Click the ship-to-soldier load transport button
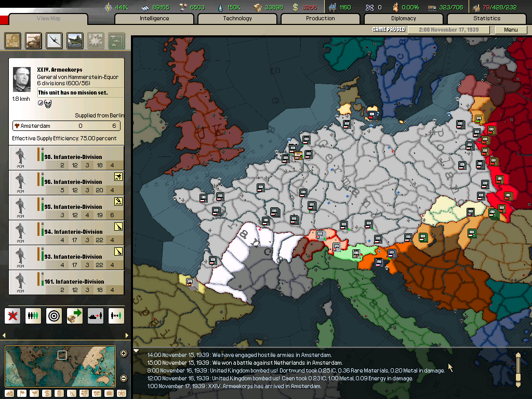Screen dimensions: 532x399 tap(96, 316)
